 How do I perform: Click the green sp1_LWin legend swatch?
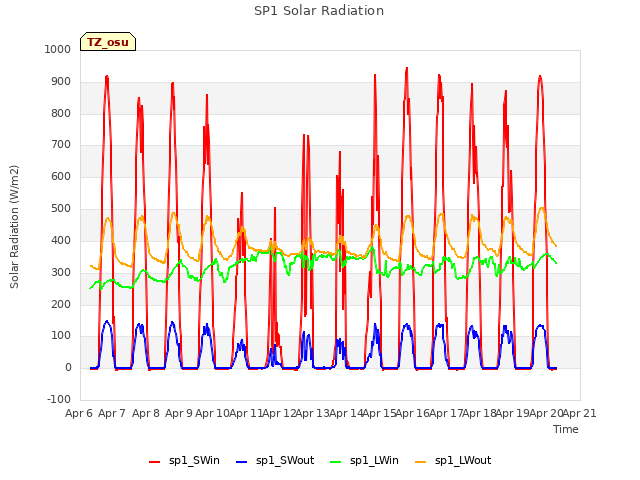point(336,462)
